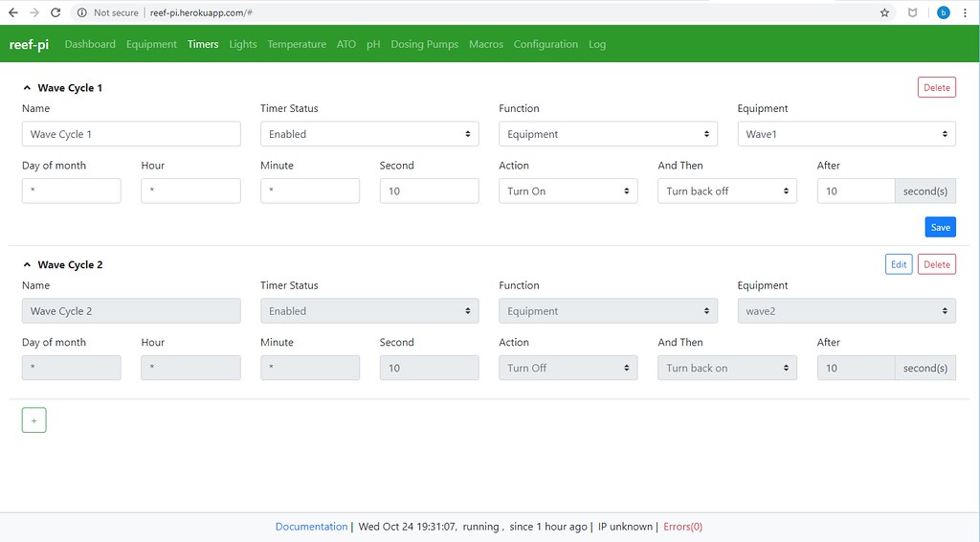Click the Second field in Wave Cycle 2
Viewport: 980px width, 542px height.
430,368
